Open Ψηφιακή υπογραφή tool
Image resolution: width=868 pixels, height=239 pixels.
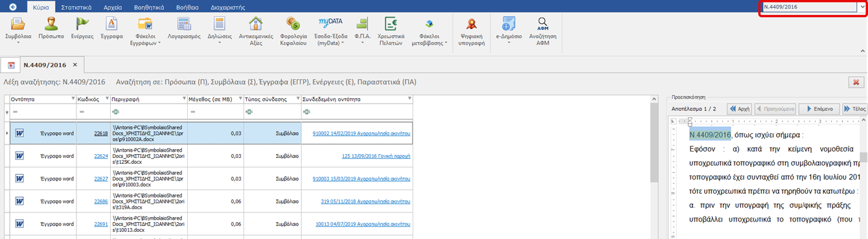point(472,32)
